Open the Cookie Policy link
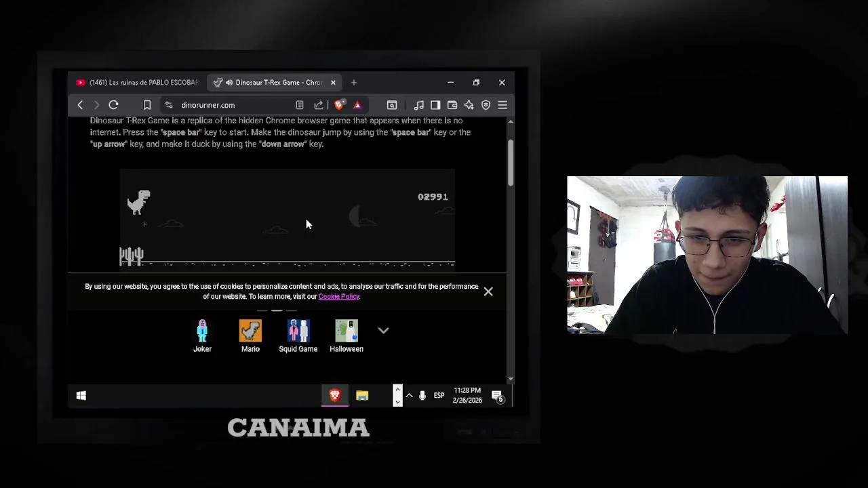Image resolution: width=868 pixels, height=488 pixels. (339, 296)
